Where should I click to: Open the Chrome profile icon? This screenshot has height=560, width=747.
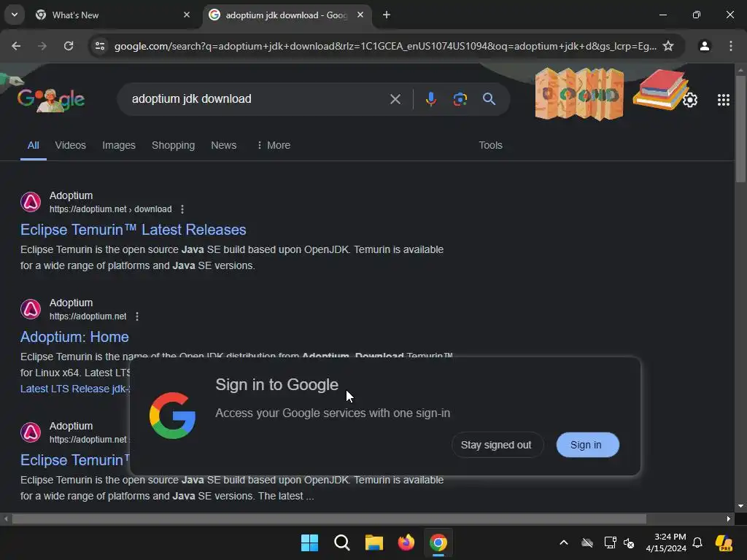click(704, 46)
